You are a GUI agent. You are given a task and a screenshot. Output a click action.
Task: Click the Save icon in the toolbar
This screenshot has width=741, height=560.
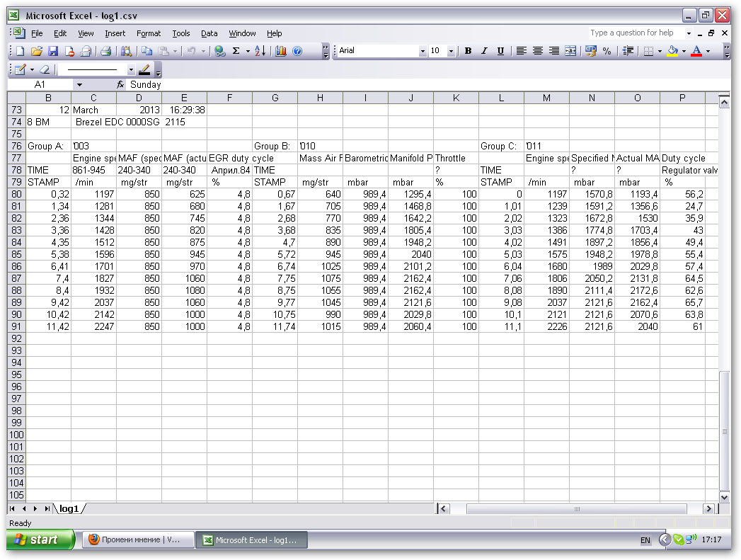click(x=53, y=51)
